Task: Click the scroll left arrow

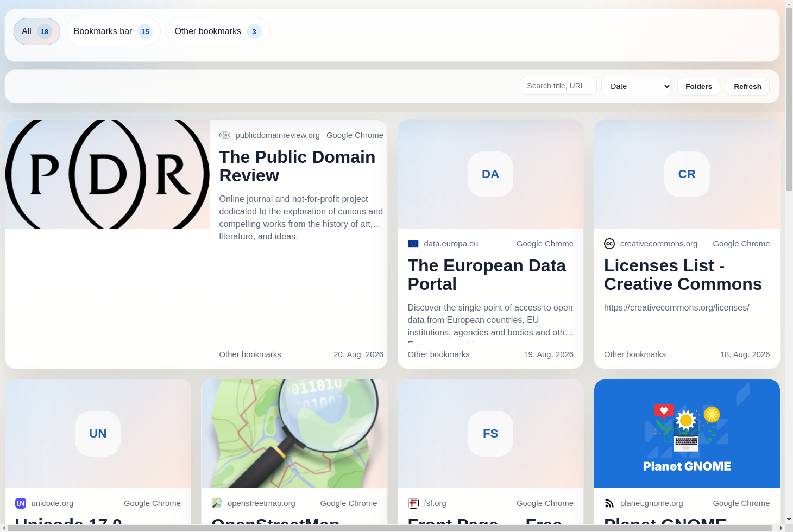Action: [x=4, y=528]
